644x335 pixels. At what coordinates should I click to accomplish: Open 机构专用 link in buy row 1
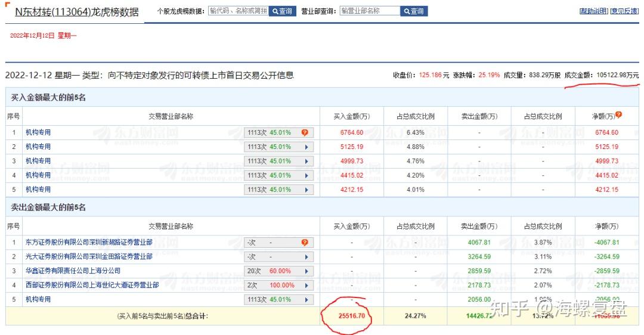point(38,132)
